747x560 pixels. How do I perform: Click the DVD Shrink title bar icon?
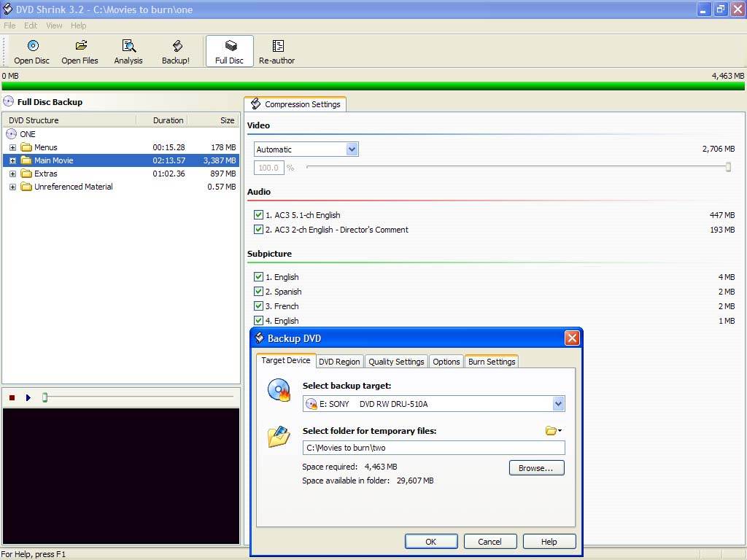7,9
